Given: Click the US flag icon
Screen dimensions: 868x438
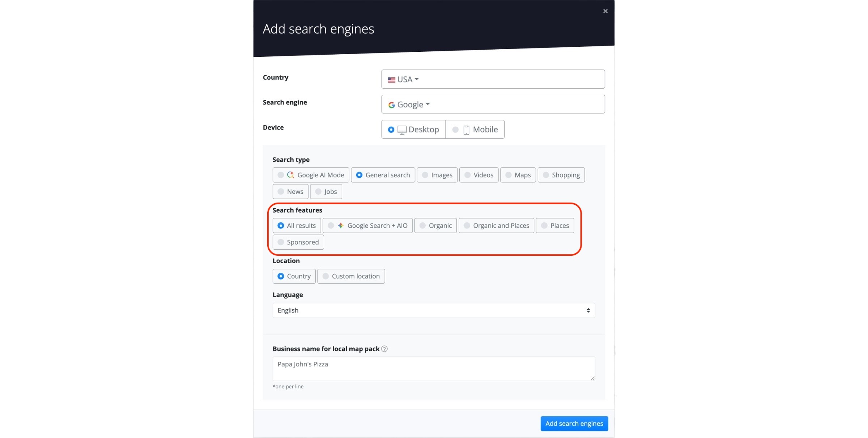Looking at the screenshot, I should (392, 80).
